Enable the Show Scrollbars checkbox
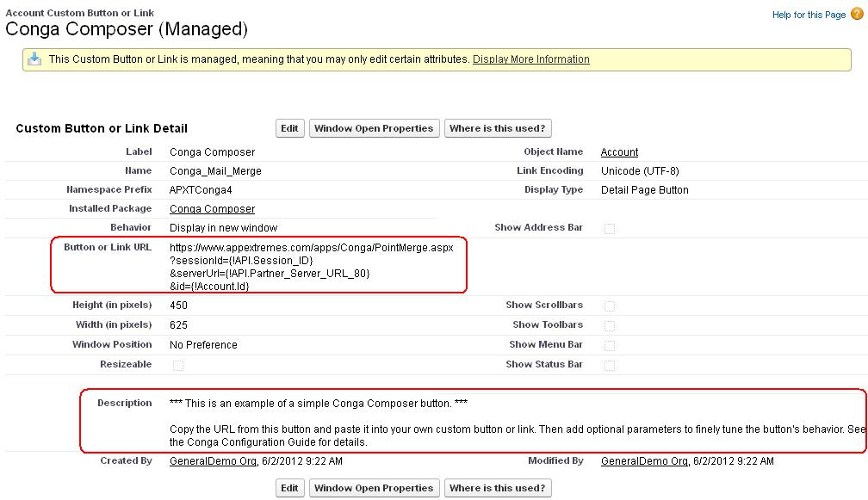This screenshot has height=500, width=868. 610,305
